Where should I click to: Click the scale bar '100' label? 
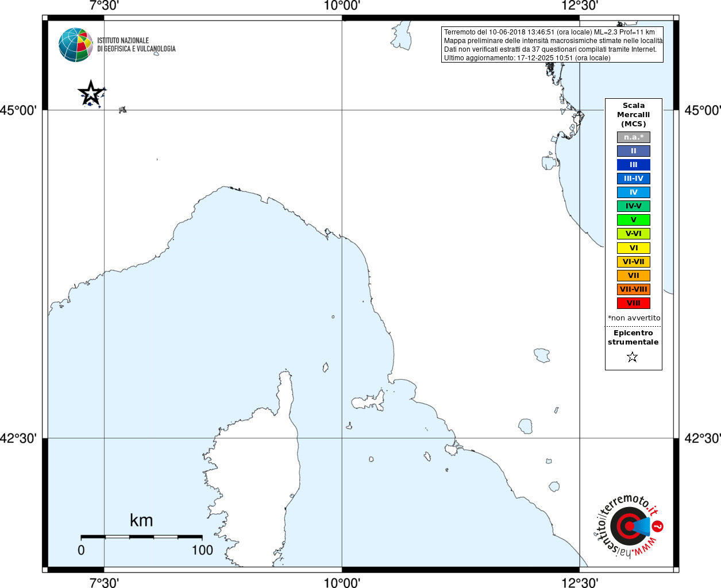coord(202,550)
